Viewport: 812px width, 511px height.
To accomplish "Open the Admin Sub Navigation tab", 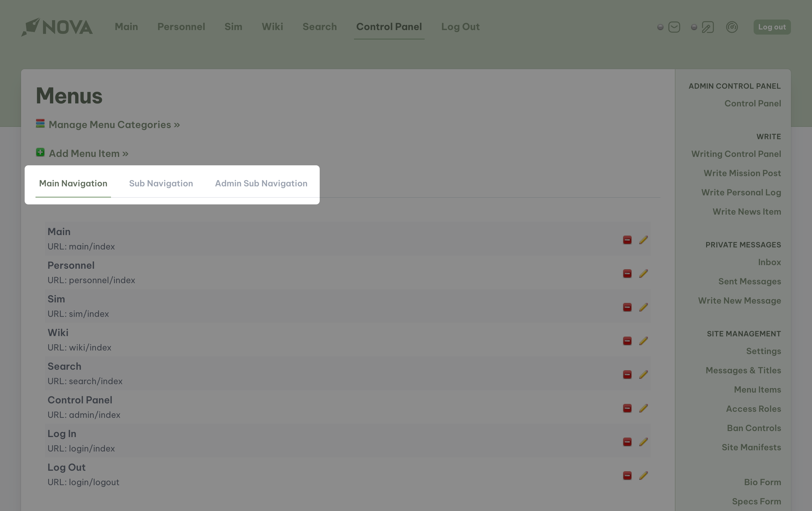I will pyautogui.click(x=261, y=183).
